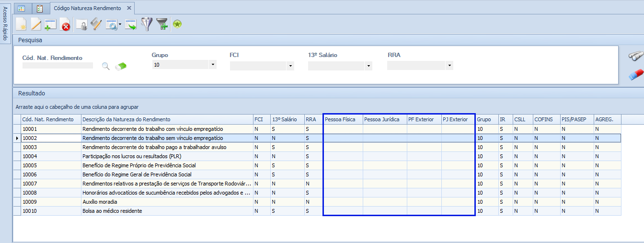This screenshot has width=644, height=243.
Task: Click the red and blue eraser icon
Action: coord(636,74)
